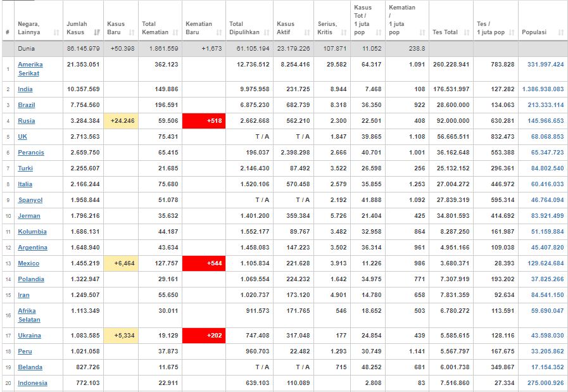Select Peru tests per million 167.675

(503, 351)
